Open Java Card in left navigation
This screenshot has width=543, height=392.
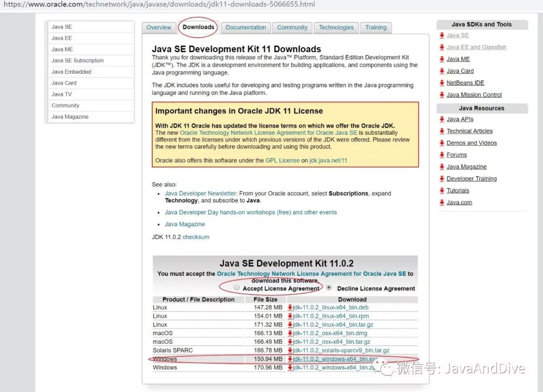pos(90,83)
